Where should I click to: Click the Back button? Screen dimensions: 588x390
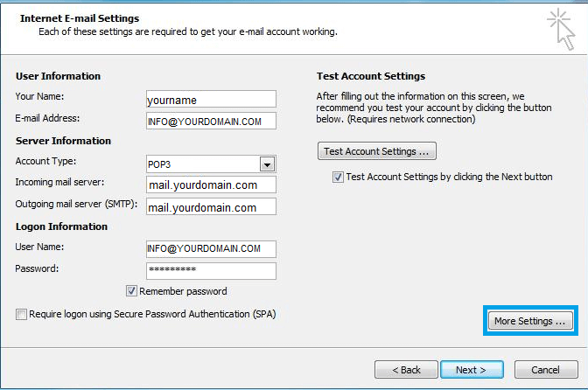pos(406,370)
